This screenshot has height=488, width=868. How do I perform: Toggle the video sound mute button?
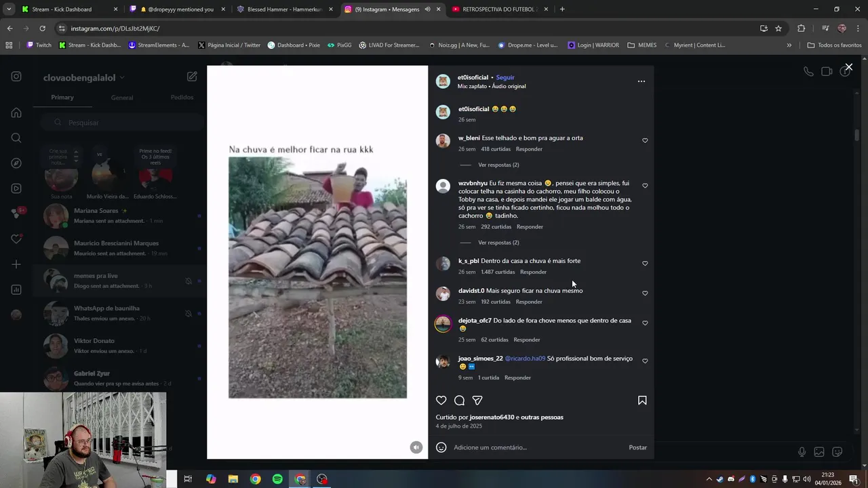tap(416, 447)
